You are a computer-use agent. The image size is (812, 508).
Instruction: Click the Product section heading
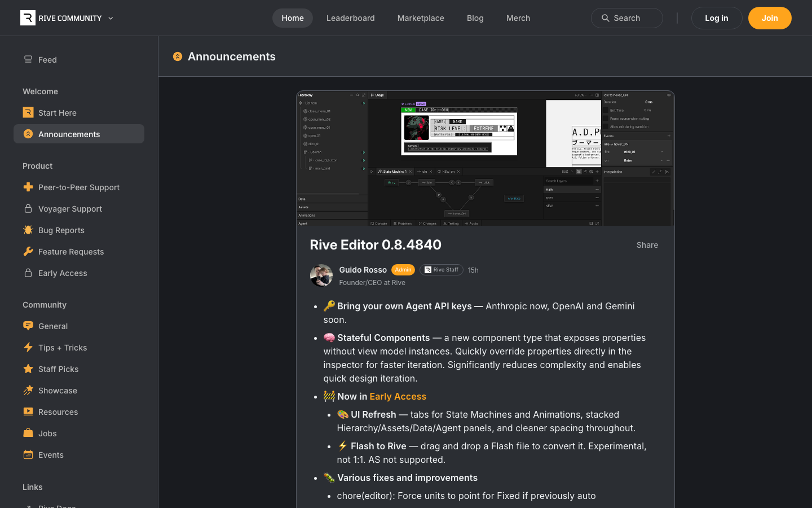pos(38,166)
